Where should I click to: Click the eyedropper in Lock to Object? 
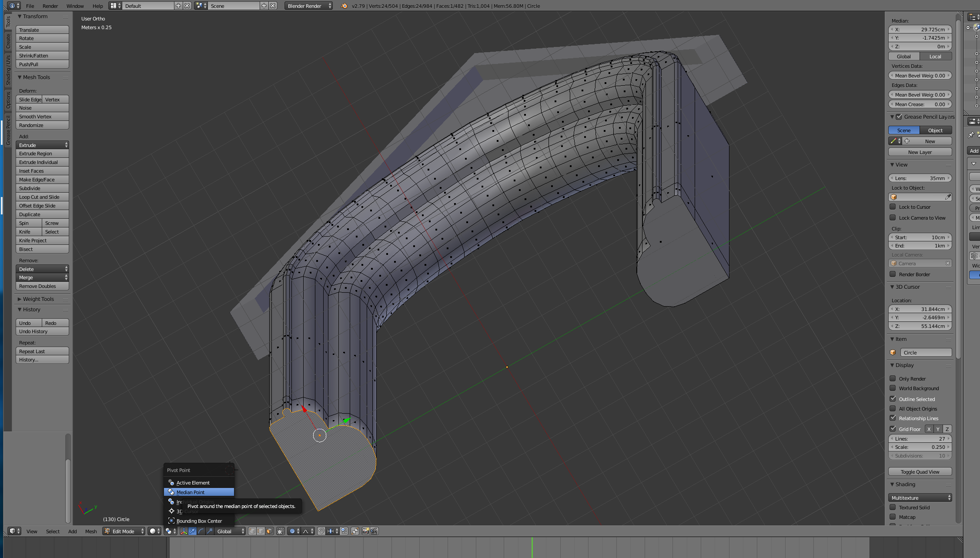(x=948, y=197)
